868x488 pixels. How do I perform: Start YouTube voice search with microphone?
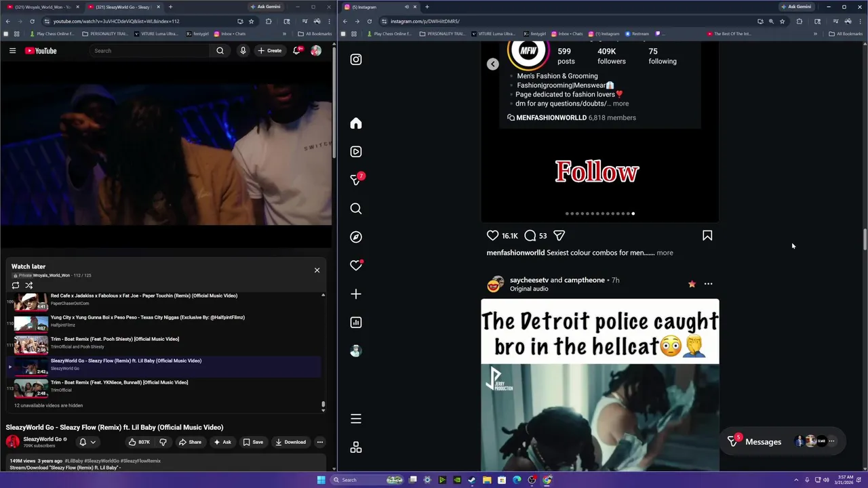(x=243, y=51)
